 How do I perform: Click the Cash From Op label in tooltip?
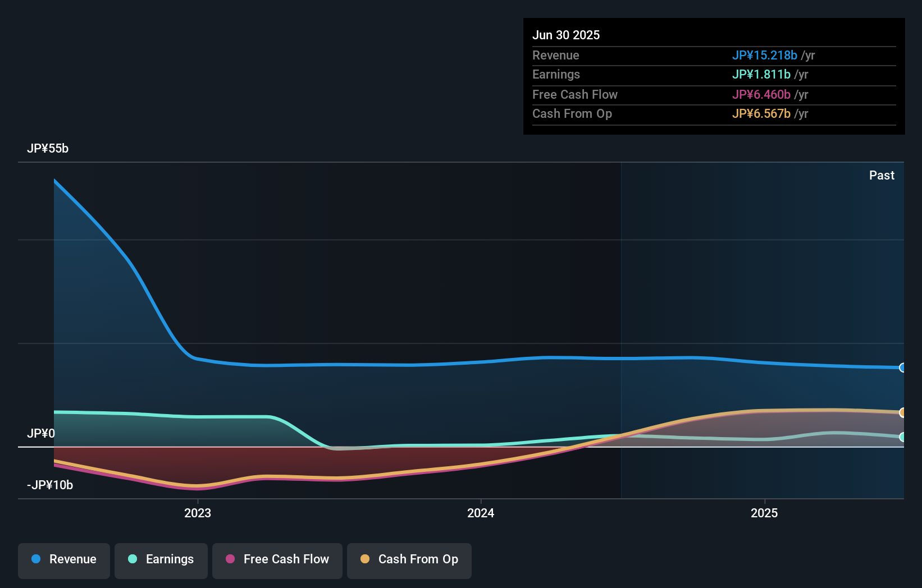click(x=572, y=113)
